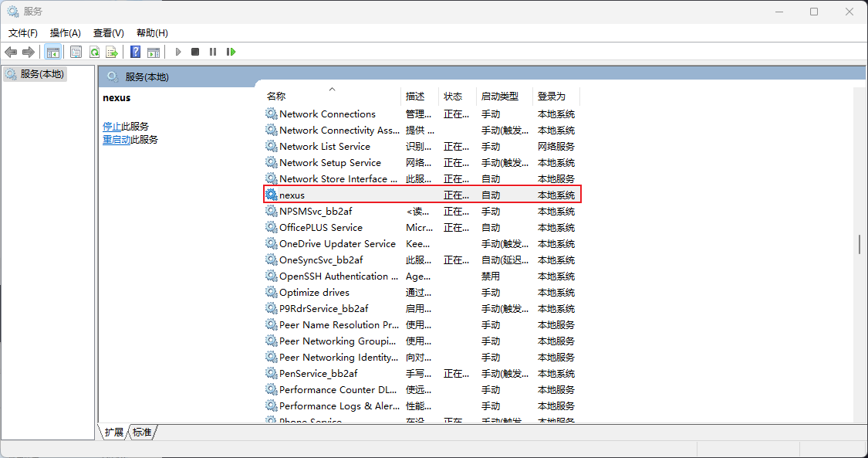Click the Export List toolbar icon
Screen dimensions: 868x458
(112, 52)
